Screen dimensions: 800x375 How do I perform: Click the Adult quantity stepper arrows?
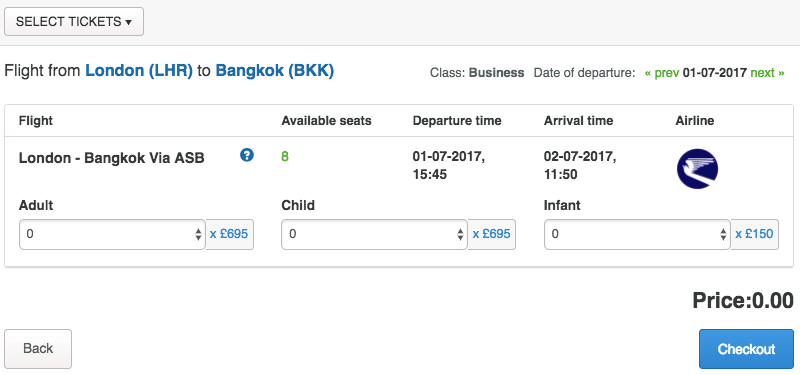tap(198, 235)
